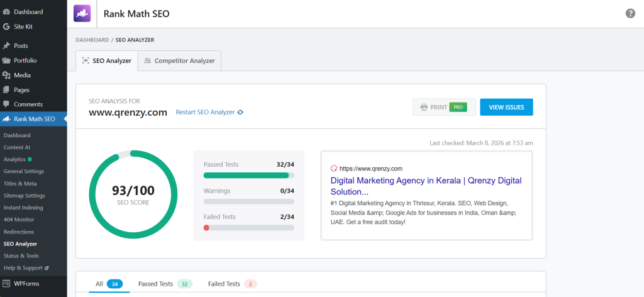
Task: Click the View Issues button
Action: (x=506, y=107)
